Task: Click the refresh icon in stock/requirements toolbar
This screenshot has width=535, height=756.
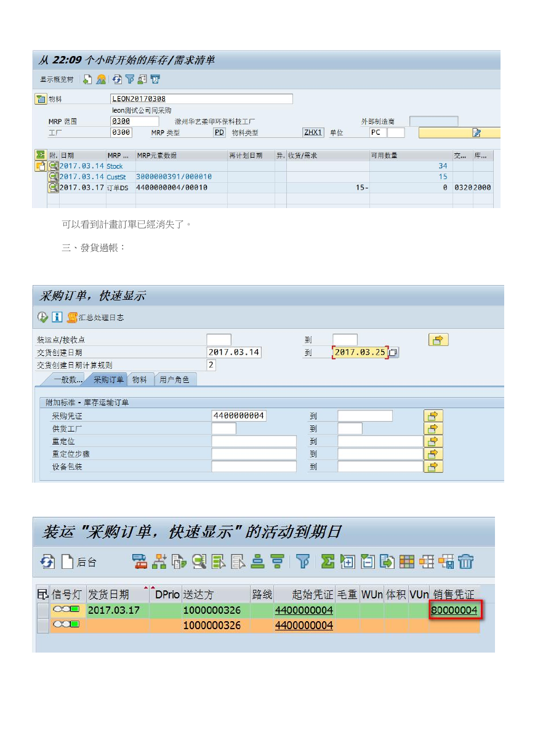Action: (x=117, y=79)
